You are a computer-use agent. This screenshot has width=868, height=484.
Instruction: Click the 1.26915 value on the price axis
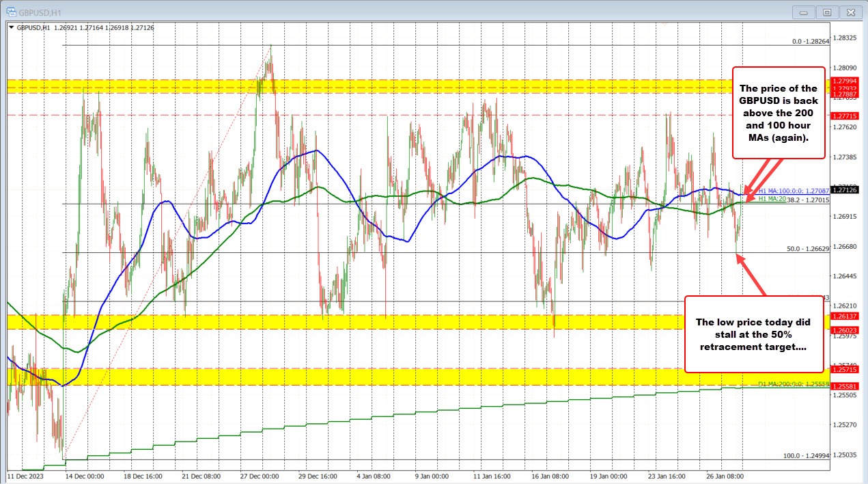pyautogui.click(x=846, y=216)
